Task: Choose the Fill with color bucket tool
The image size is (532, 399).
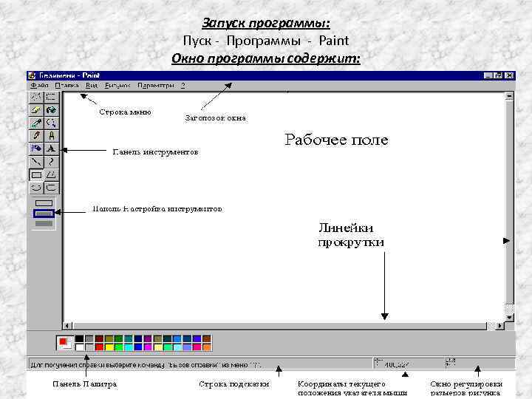Action: coord(51,110)
